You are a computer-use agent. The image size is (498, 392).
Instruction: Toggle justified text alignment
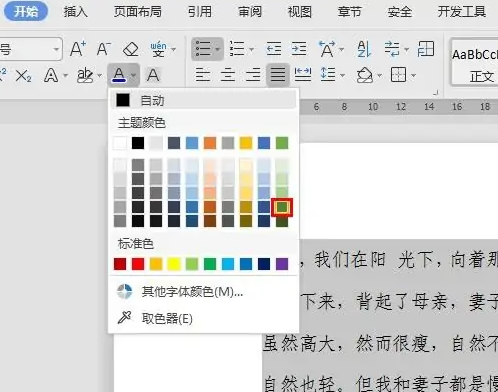(x=278, y=75)
